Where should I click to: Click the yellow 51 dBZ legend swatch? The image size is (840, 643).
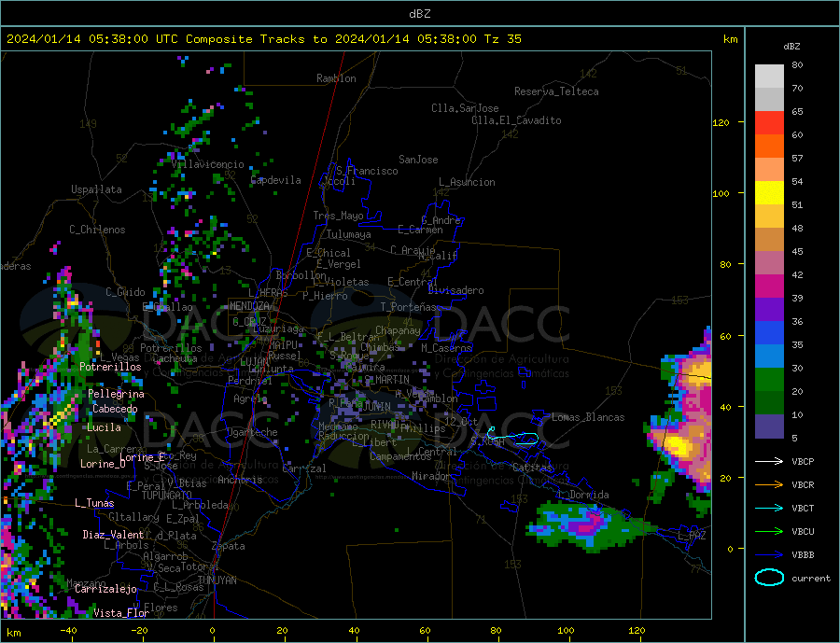tap(769, 193)
